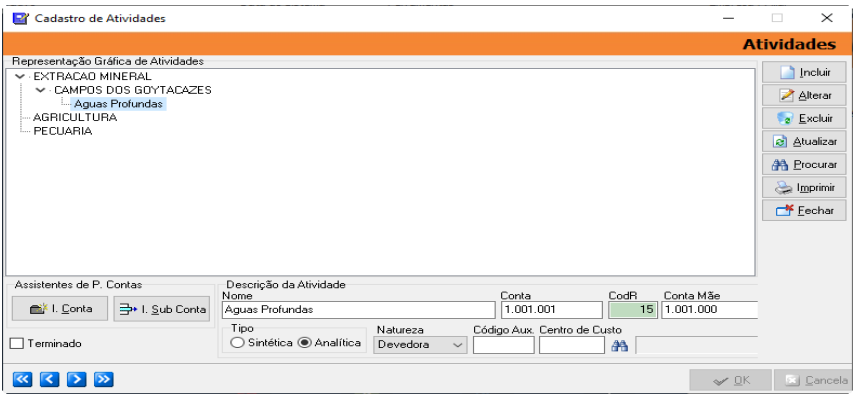Click the Atualizar refresh button
This screenshot has height=399, width=858.
click(804, 141)
